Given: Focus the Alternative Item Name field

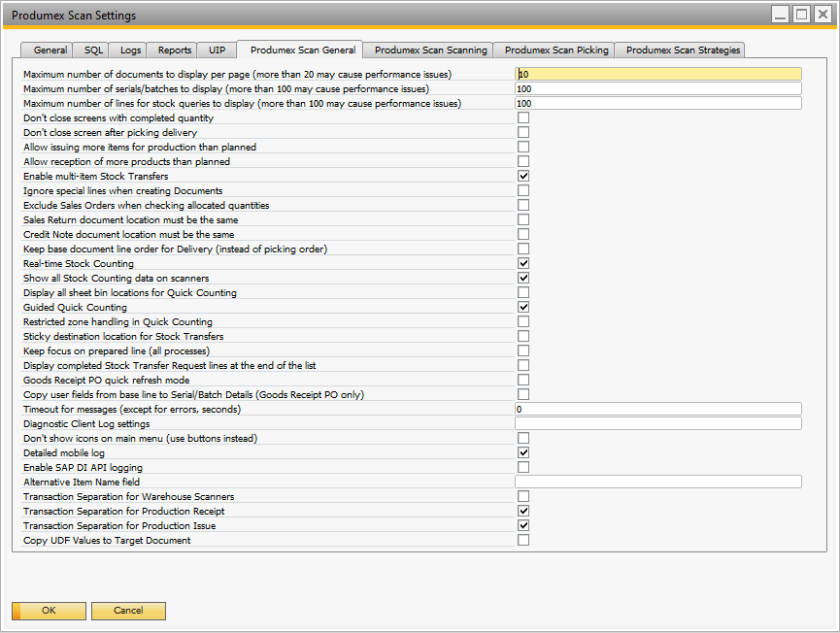Looking at the screenshot, I should click(658, 482).
